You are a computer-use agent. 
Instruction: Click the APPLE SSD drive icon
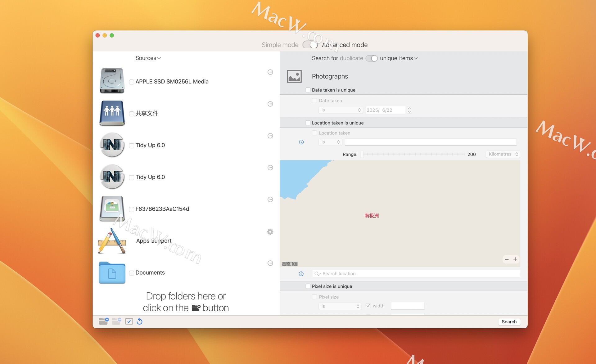pos(112,81)
